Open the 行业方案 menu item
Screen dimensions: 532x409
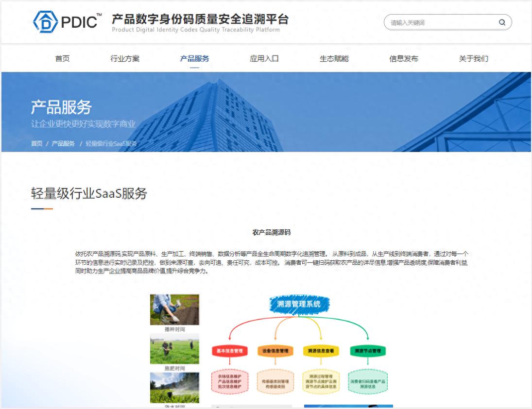click(125, 59)
